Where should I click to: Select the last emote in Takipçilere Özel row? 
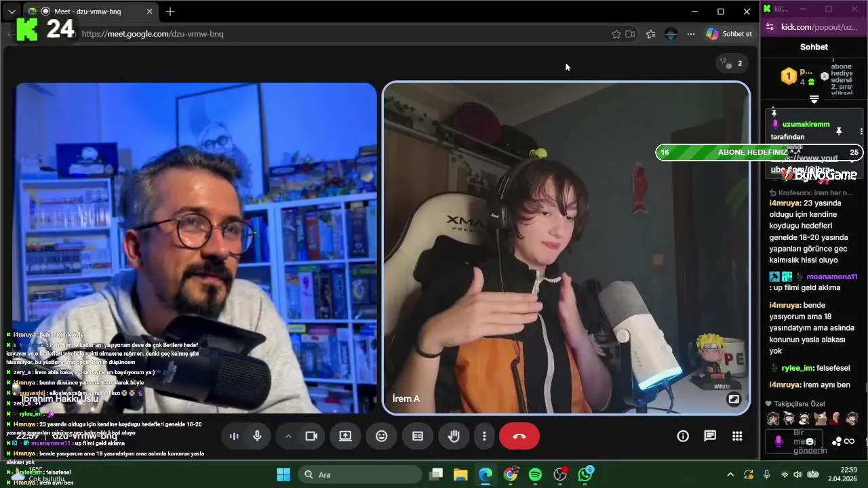pyautogui.click(x=852, y=418)
